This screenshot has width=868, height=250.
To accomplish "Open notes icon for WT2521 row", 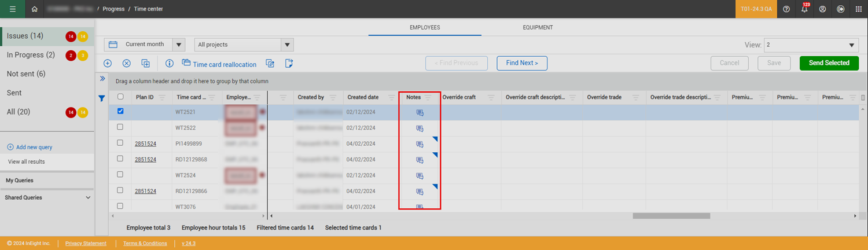I will point(420,113).
